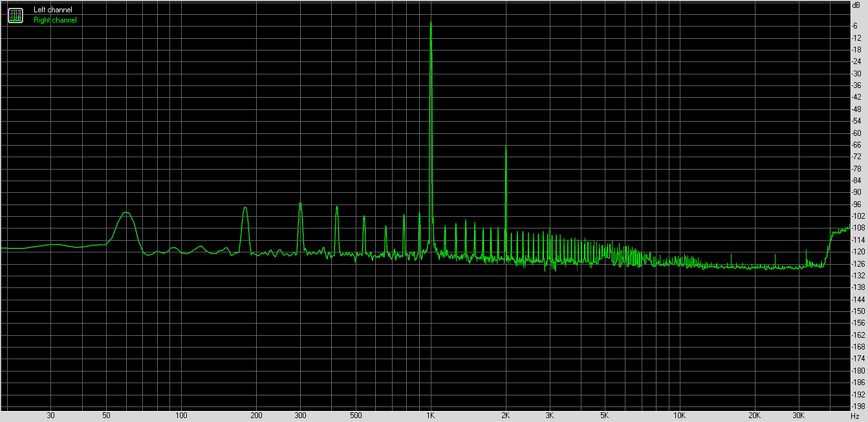Click the -108 dB scale label
The width and height of the screenshot is (868, 422).
pyautogui.click(x=858, y=228)
